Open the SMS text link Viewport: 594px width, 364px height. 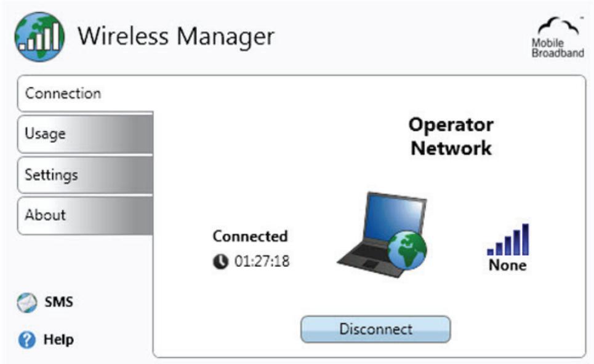click(58, 302)
